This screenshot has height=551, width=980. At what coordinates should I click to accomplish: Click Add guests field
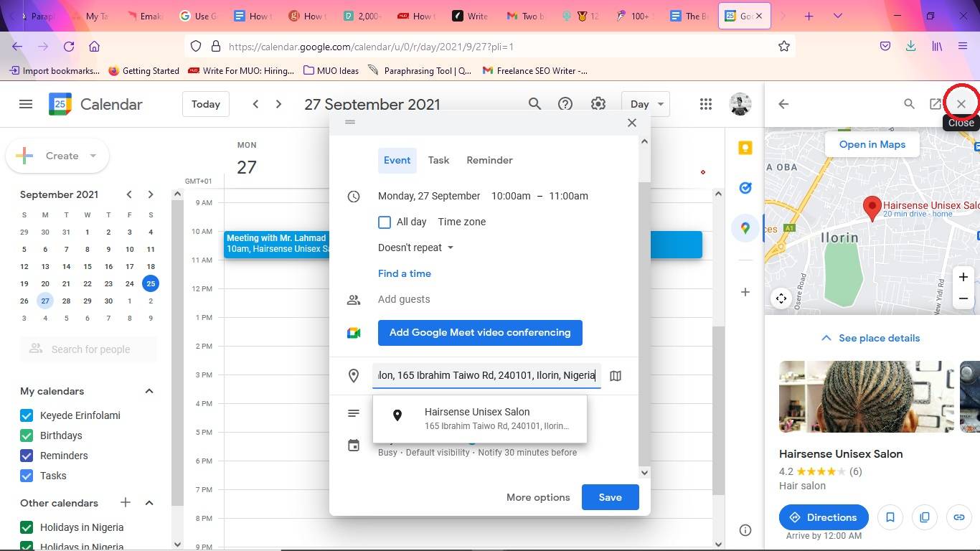[x=404, y=299]
